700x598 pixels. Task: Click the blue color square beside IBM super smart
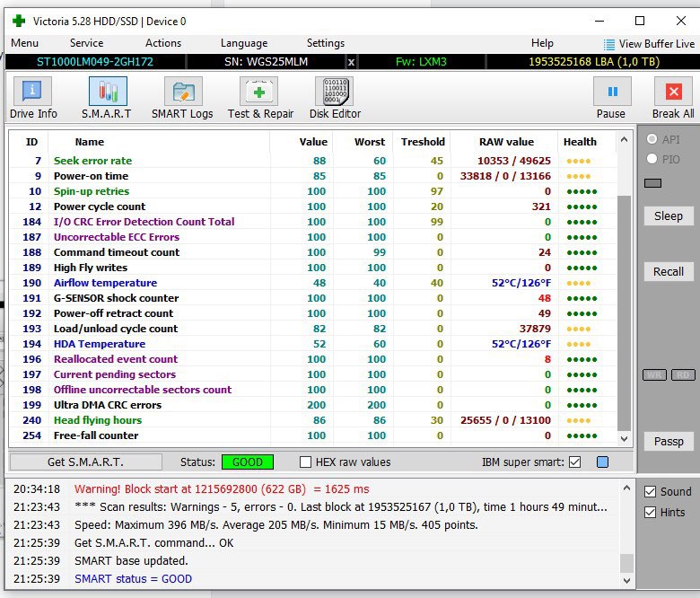[602, 462]
